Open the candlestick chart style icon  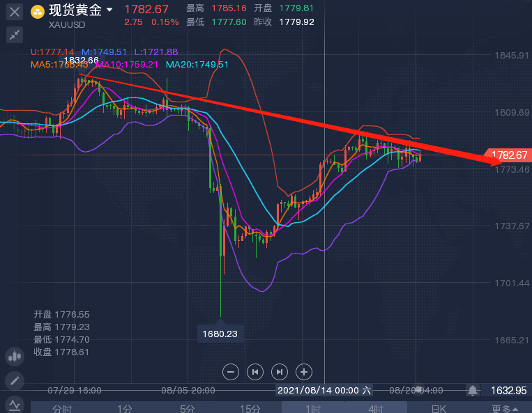(14, 357)
